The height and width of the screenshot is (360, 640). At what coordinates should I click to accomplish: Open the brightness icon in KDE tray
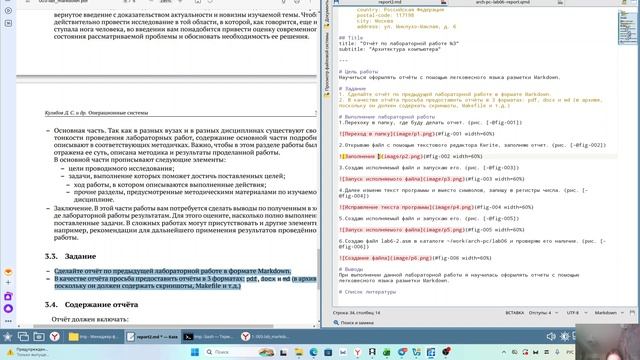click(565, 337)
